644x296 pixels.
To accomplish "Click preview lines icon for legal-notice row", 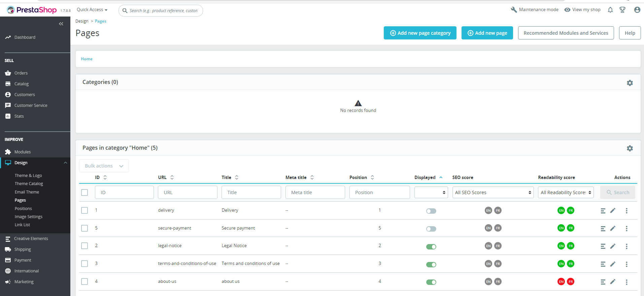I will click(603, 246).
